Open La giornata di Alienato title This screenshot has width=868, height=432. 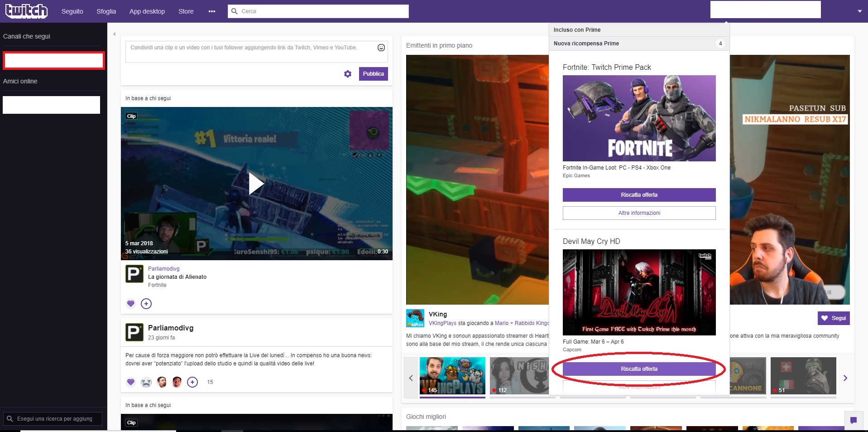[177, 277]
